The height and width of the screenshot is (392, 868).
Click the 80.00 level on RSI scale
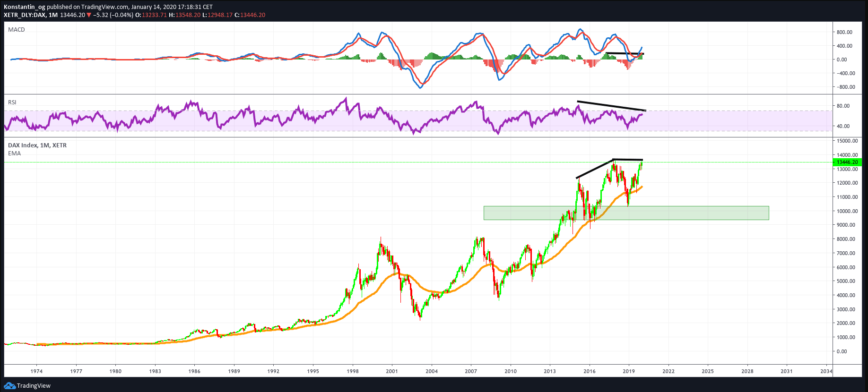843,106
